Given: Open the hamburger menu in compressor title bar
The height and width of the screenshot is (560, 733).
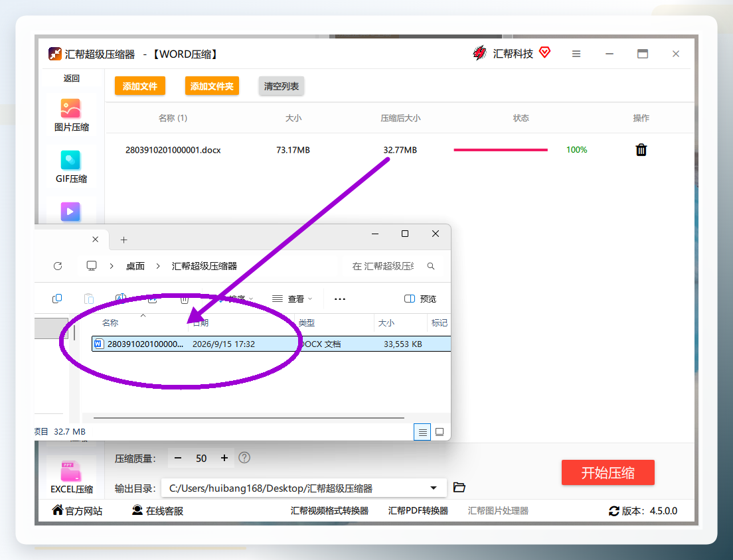Looking at the screenshot, I should click(576, 54).
